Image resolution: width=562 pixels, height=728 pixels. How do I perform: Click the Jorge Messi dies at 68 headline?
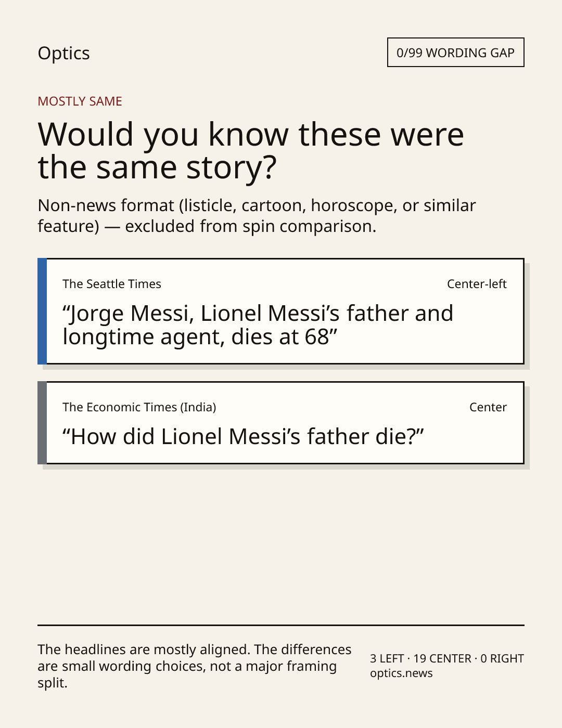coord(258,325)
